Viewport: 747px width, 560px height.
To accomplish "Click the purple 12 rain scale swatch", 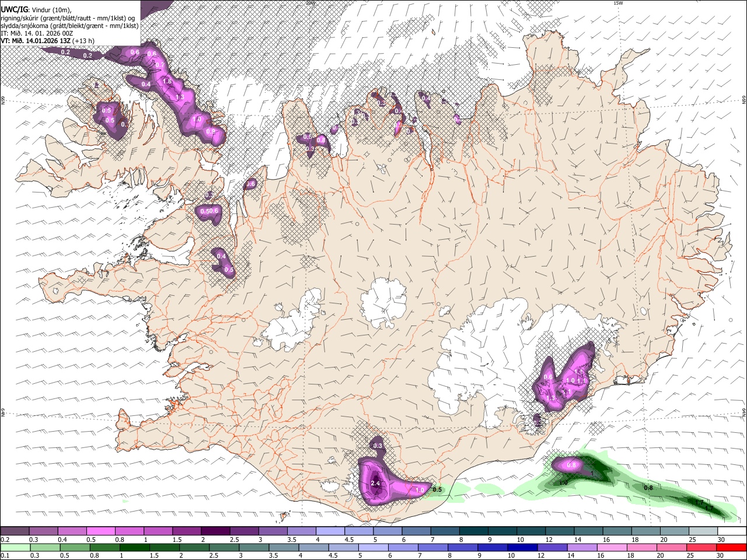I will (553, 547).
